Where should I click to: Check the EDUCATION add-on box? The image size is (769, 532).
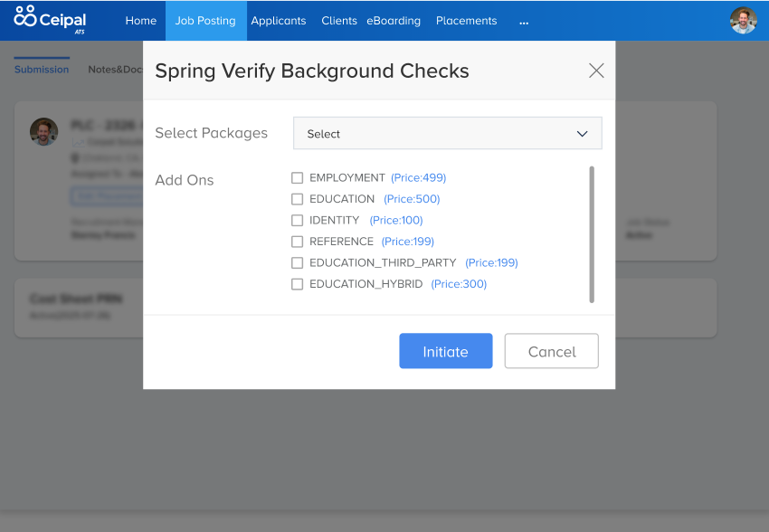(x=298, y=198)
